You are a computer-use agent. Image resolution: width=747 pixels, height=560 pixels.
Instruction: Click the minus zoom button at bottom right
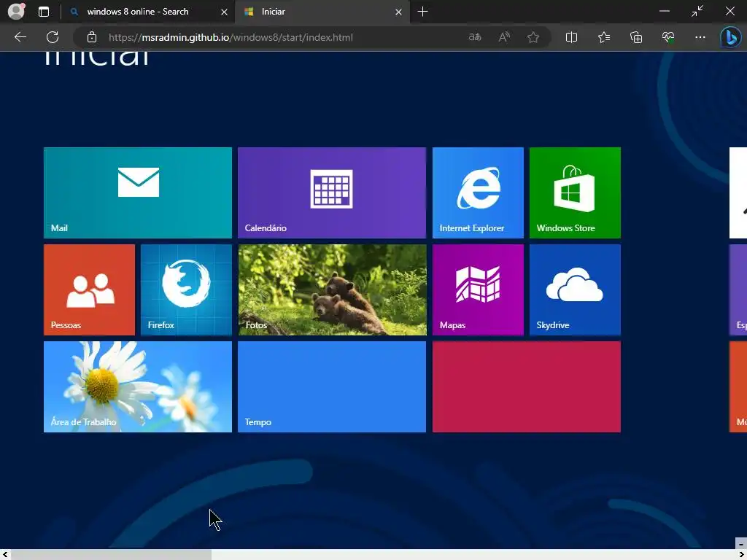point(741,544)
